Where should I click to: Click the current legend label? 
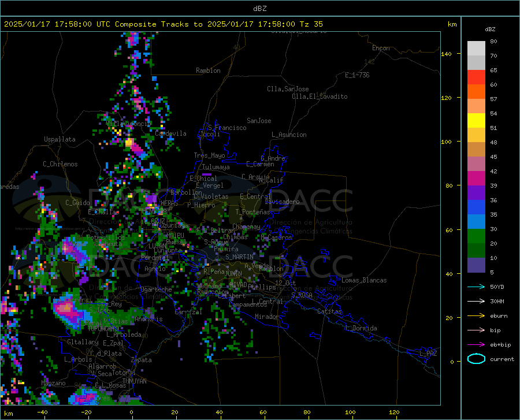pos(502,359)
